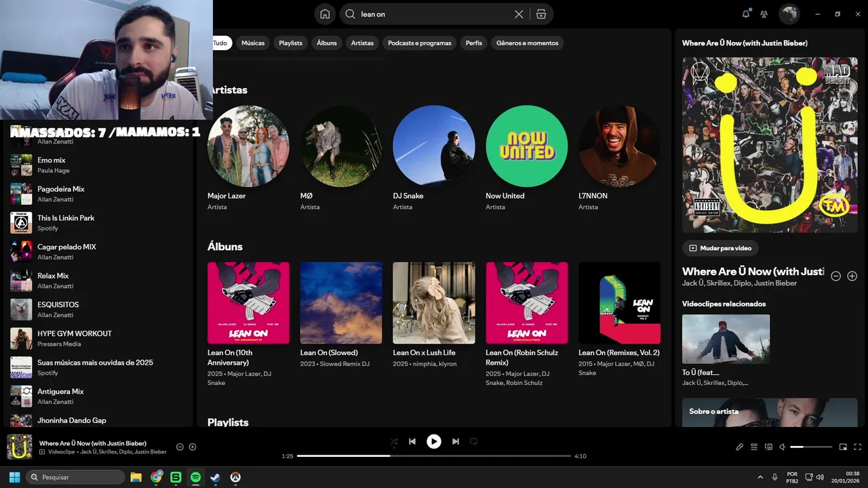Image resolution: width=868 pixels, height=488 pixels.
Task: Open HYPE GYM WORKOUT playlist
Action: 99,338
